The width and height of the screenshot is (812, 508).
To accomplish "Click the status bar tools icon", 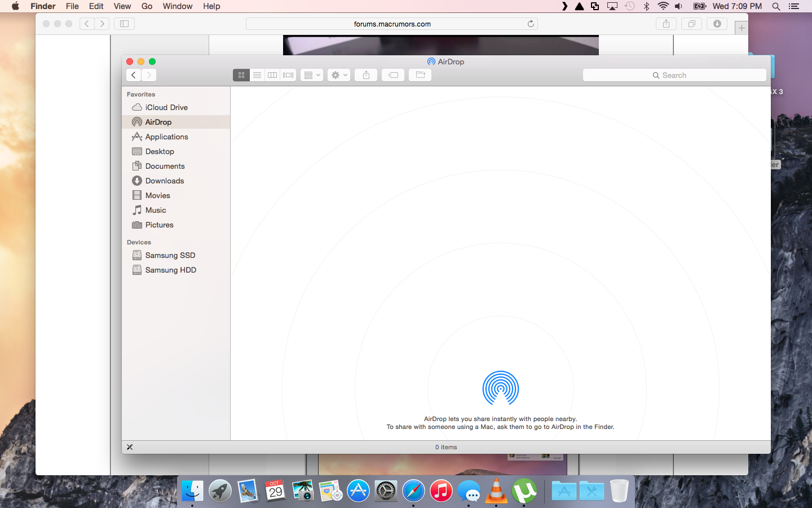I will (130, 447).
